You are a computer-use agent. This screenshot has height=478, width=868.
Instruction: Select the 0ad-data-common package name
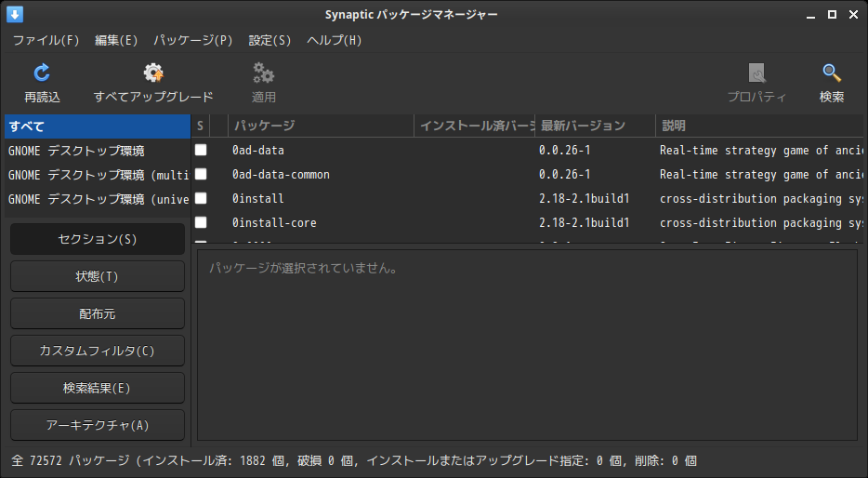[281, 175]
